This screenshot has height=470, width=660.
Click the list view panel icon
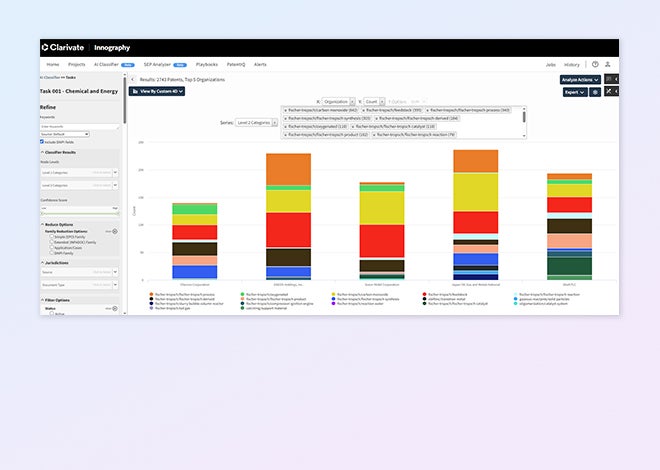(611, 79)
